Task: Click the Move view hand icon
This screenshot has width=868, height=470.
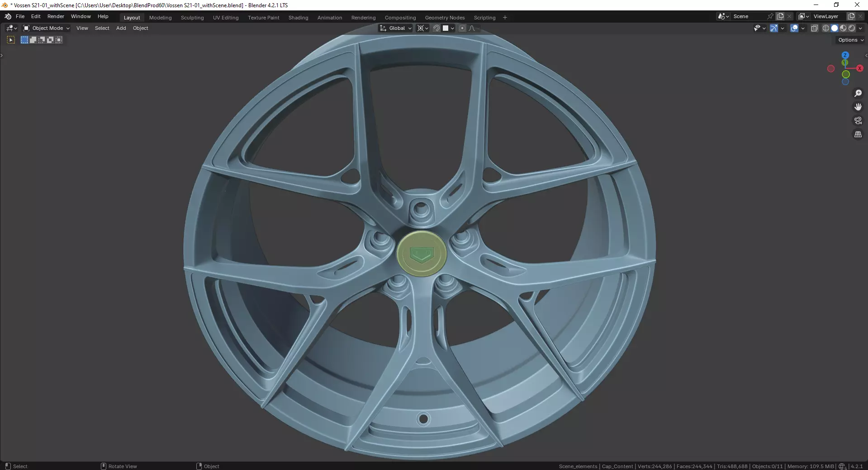Action: click(x=858, y=107)
